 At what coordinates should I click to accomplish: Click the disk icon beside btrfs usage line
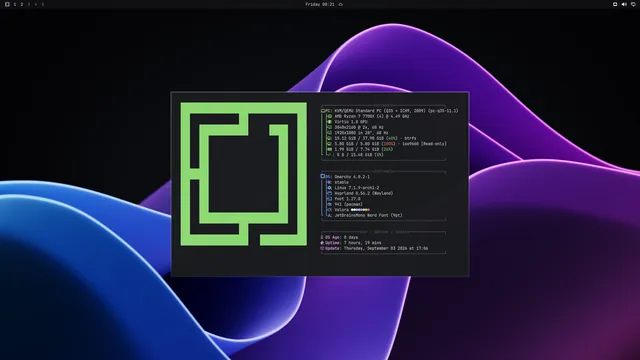coord(330,138)
